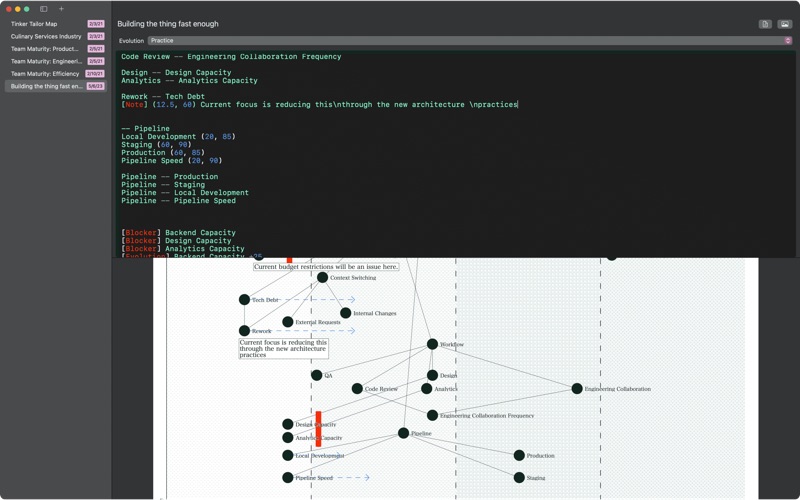Click code line Code Review -- Engineering Collaboration Frequency
The height and width of the screenshot is (500, 800).
tap(231, 57)
